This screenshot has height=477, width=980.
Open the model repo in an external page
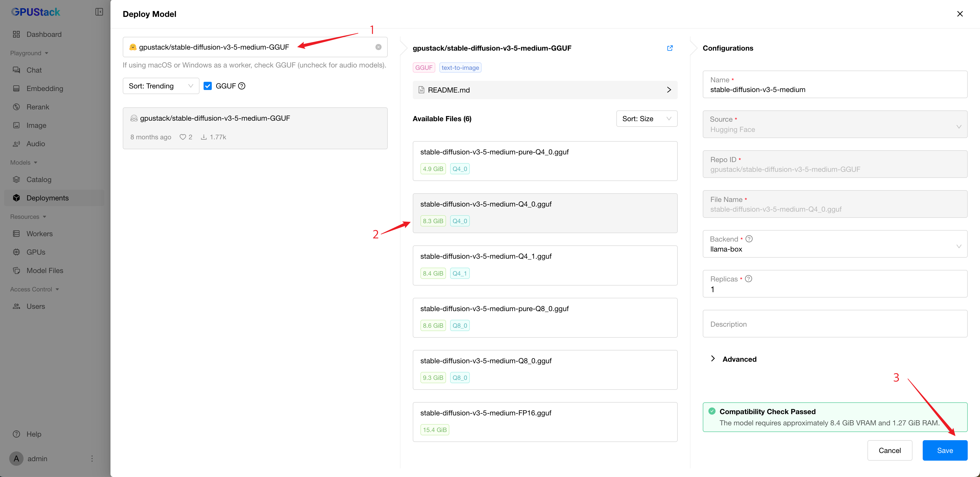click(x=670, y=48)
